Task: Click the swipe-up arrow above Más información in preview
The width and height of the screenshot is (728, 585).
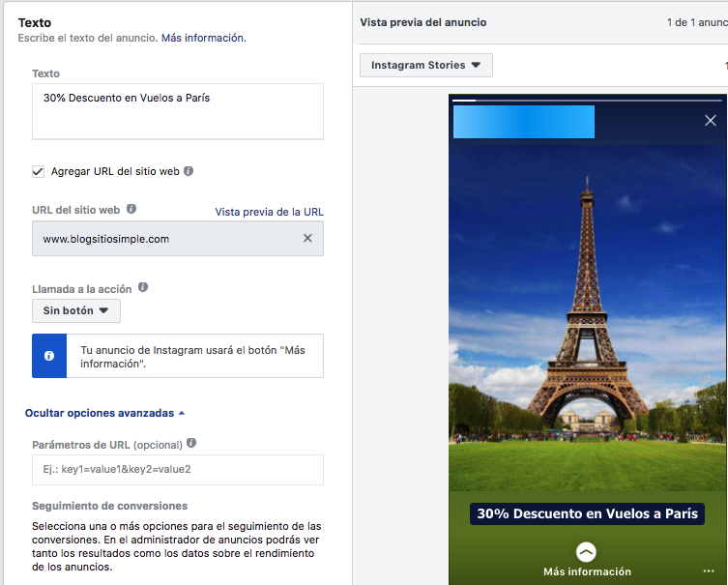Action: [x=586, y=552]
